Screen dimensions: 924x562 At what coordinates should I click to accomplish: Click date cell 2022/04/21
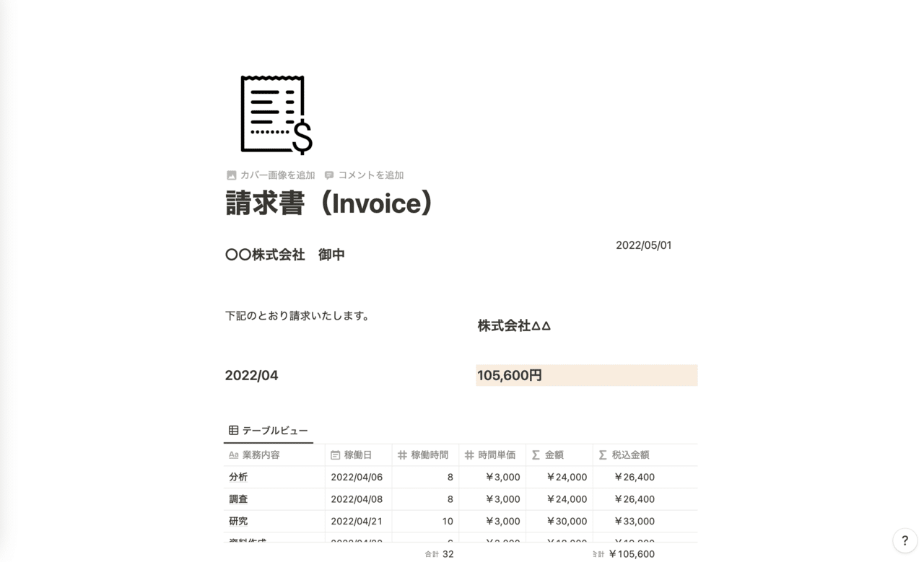click(x=358, y=521)
